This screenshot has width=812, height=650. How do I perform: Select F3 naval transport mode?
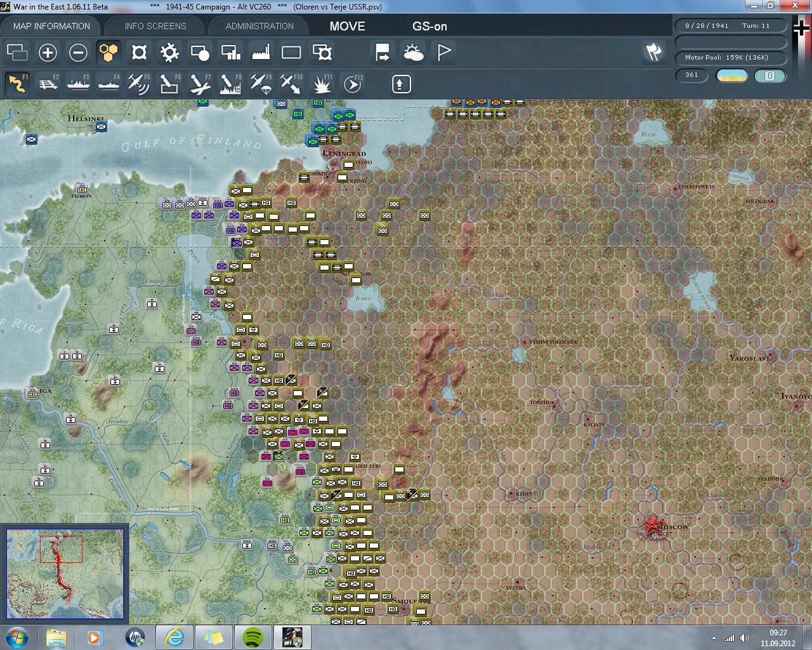(78, 84)
